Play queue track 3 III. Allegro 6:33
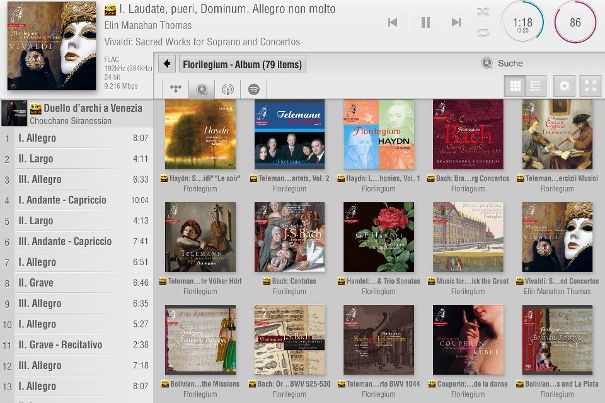 [x=76, y=179]
